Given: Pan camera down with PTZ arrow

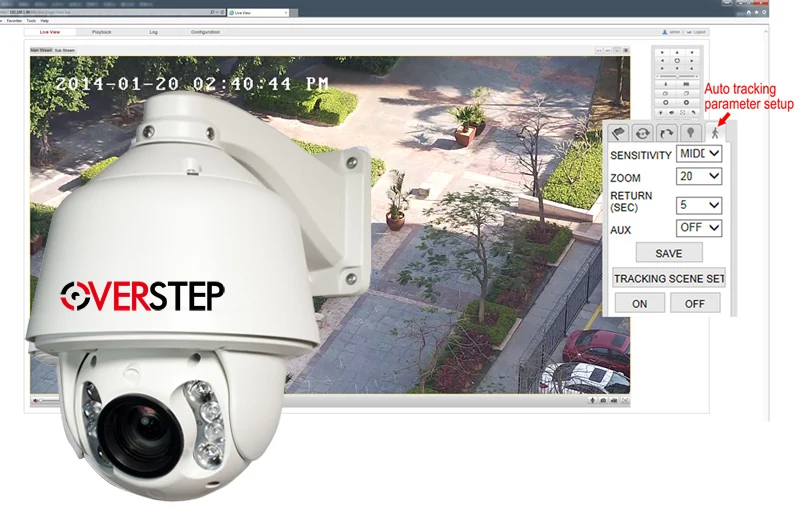Looking at the screenshot, I should click(677, 68).
